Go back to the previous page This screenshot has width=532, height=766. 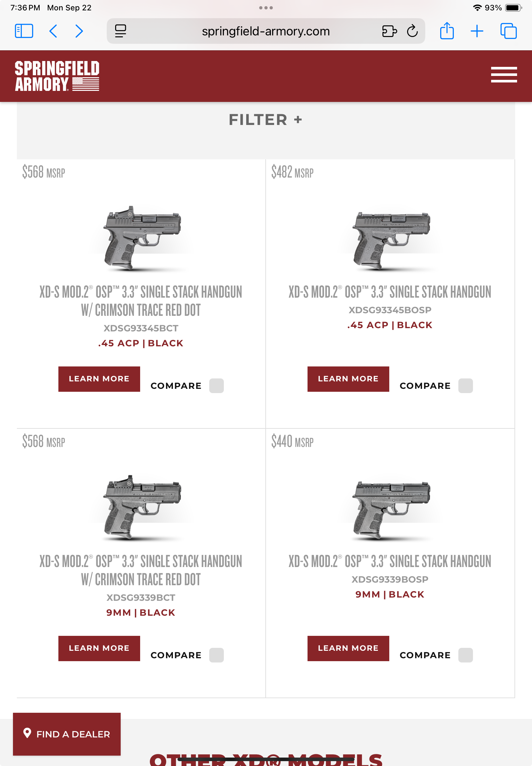tap(53, 31)
